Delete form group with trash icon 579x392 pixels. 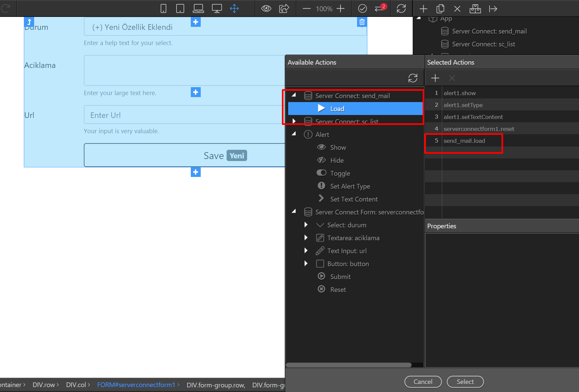click(362, 22)
